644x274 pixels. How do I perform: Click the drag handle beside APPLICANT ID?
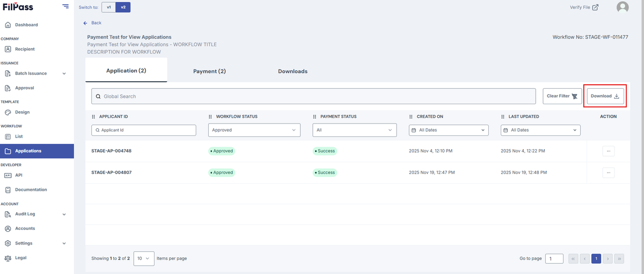[93, 117]
